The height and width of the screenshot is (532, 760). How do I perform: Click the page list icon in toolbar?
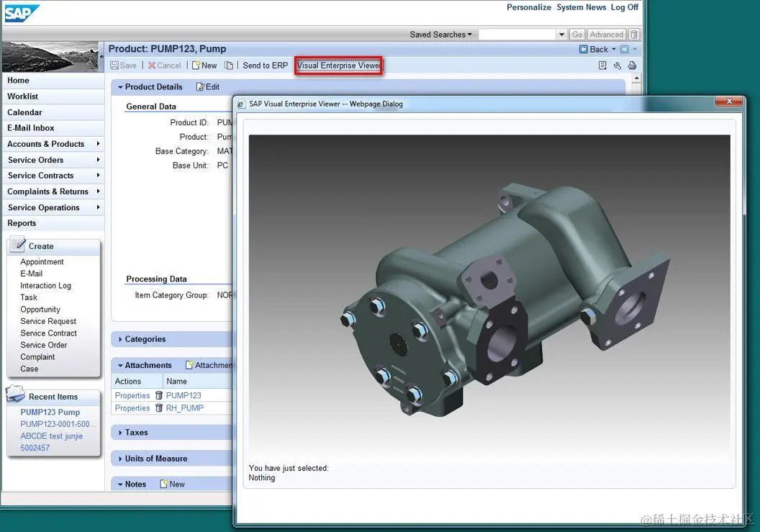602,66
